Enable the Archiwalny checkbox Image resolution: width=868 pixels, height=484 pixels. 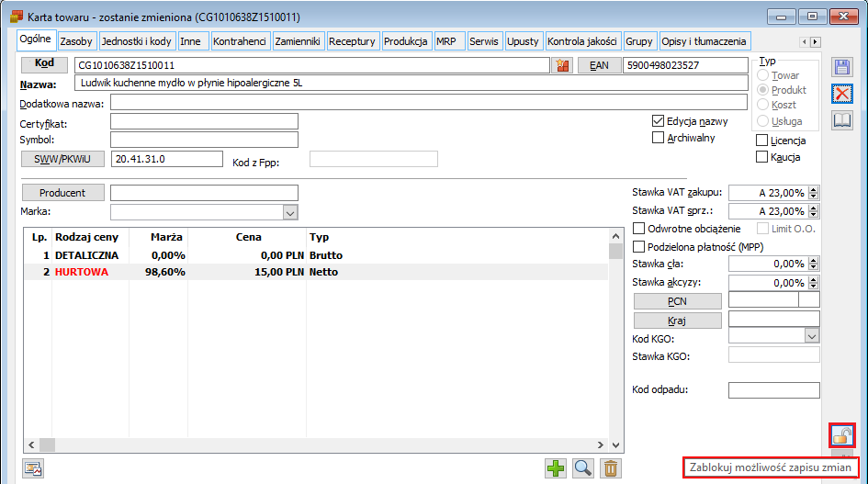point(659,138)
